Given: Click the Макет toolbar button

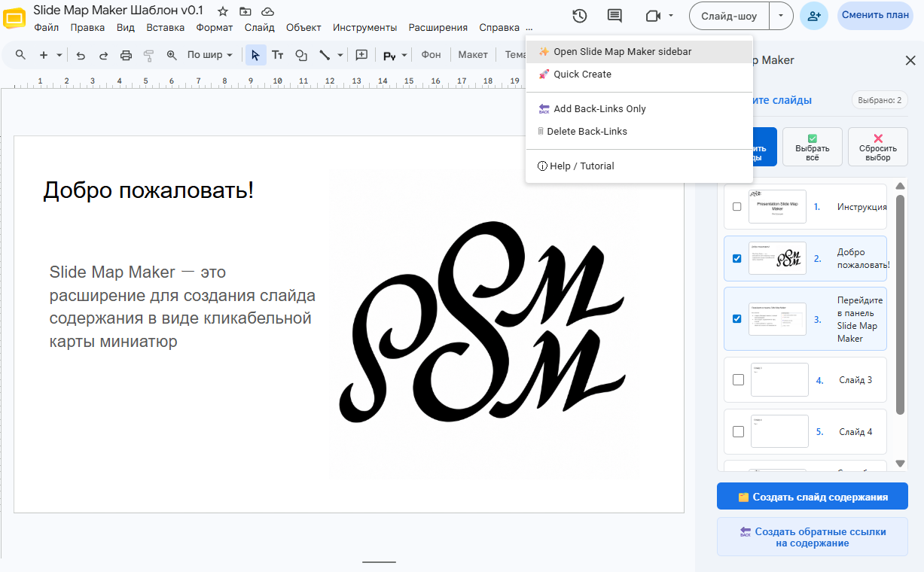Looking at the screenshot, I should [473, 55].
